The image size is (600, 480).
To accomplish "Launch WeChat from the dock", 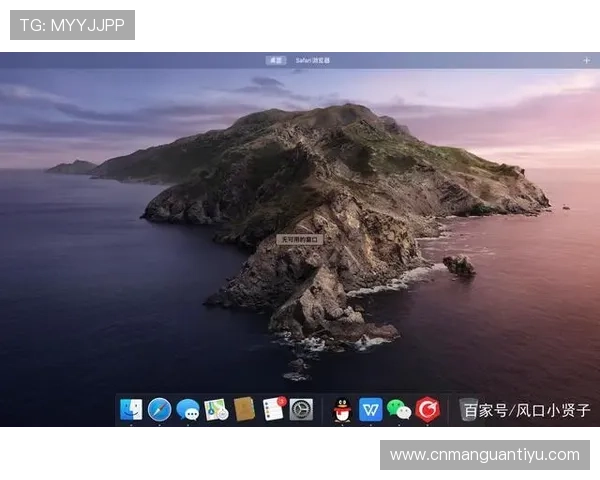I will tap(399, 409).
